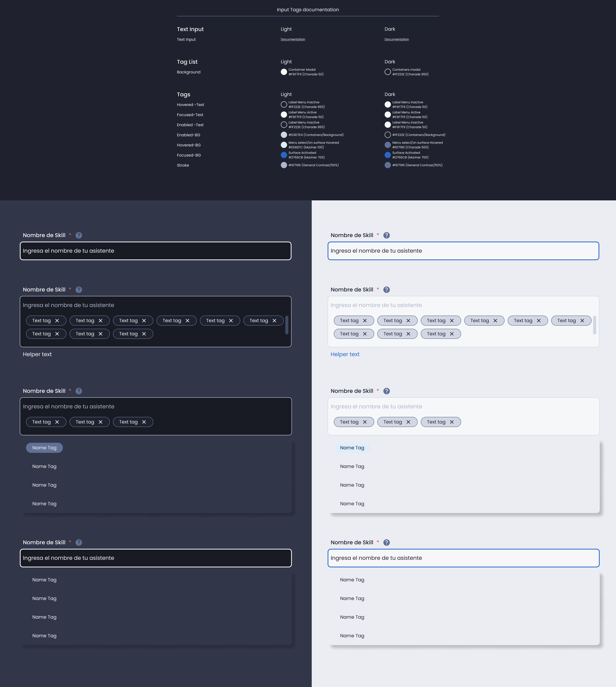Image resolution: width=616 pixels, height=687 pixels.
Task: Click help icon of bottommost light Nombre de Skill
Action: 387,542
